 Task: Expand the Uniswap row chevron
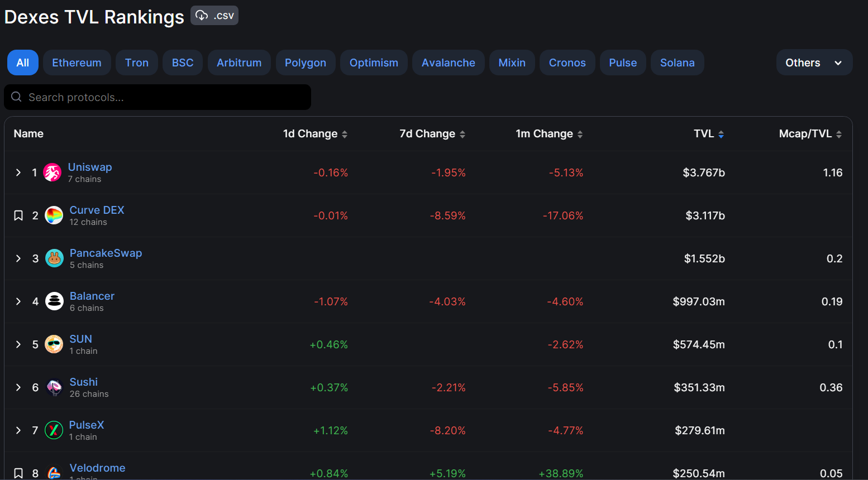coord(18,172)
